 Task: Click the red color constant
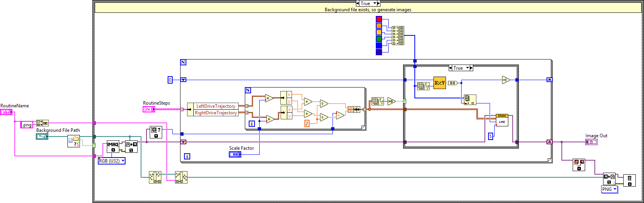pos(379,19)
